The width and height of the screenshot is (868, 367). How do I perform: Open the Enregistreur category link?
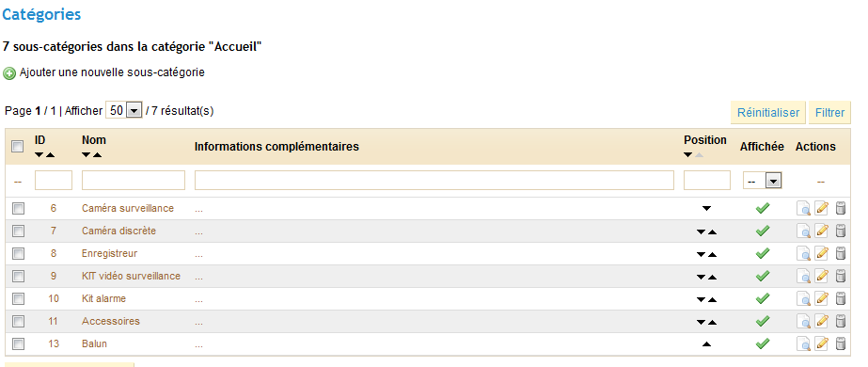[x=110, y=253]
